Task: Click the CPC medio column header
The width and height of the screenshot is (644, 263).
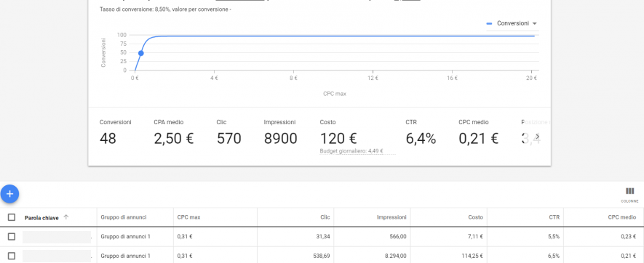Action: point(622,217)
